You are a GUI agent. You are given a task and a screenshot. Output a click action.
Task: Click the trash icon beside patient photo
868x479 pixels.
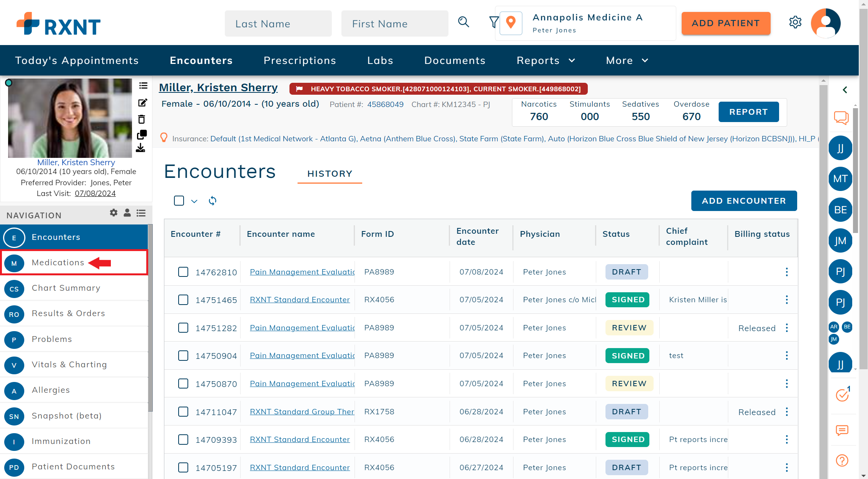point(142,119)
